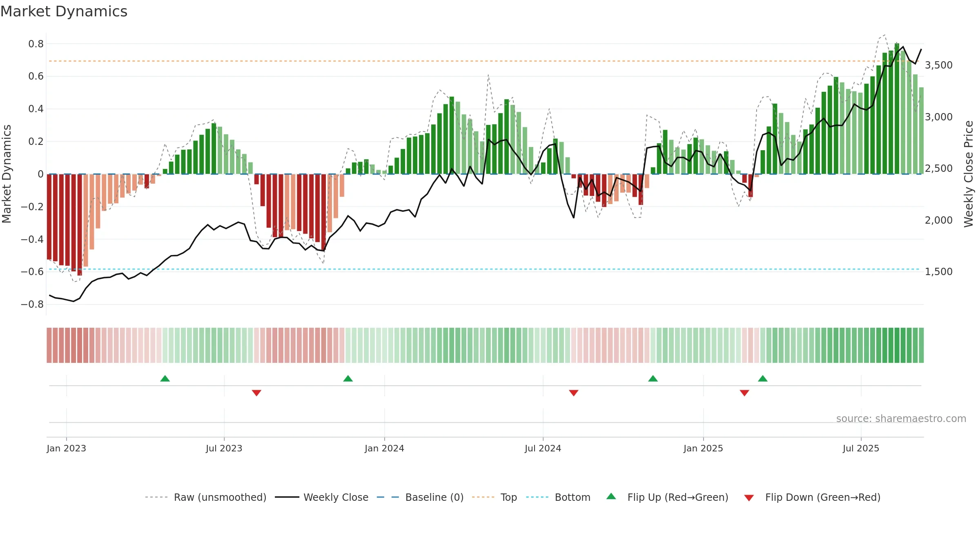The height and width of the screenshot is (551, 980).
Task: Select the first green flip-up marker near May 2023
Action: pos(165,378)
